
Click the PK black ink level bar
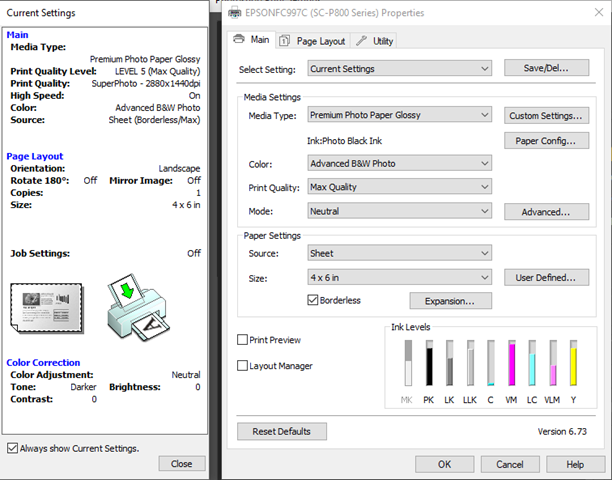[x=429, y=363]
